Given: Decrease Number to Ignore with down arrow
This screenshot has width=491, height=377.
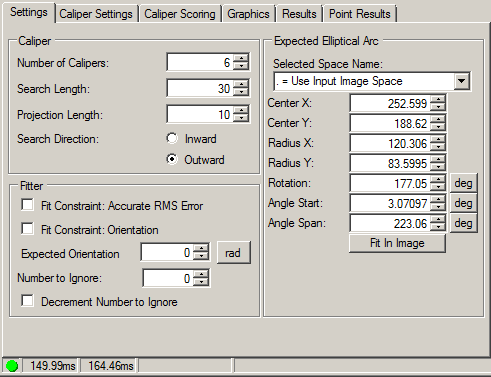Looking at the screenshot, I should [201, 282].
